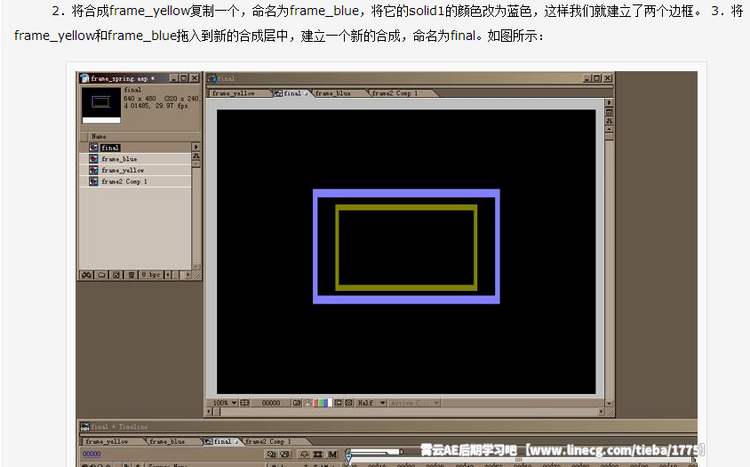Open the Comp window flyout arrow menu
Viewport: 750px width, 467px height.
pyautogui.click(x=609, y=102)
